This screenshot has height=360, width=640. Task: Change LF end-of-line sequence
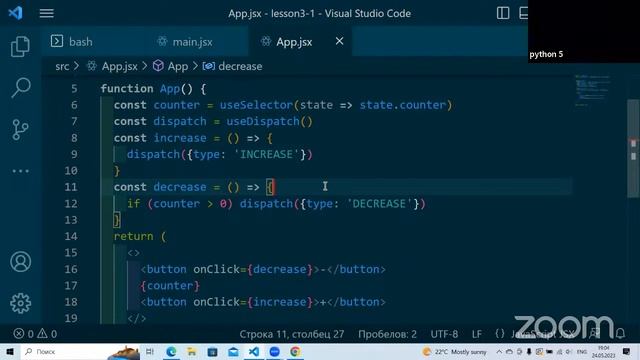(477, 334)
